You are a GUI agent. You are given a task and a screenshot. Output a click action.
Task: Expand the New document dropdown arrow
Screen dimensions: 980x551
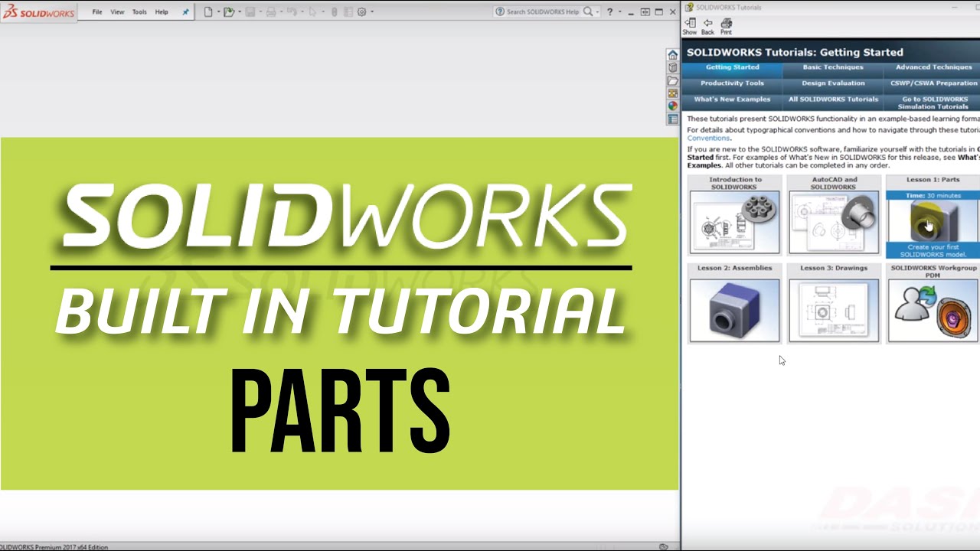(x=218, y=12)
